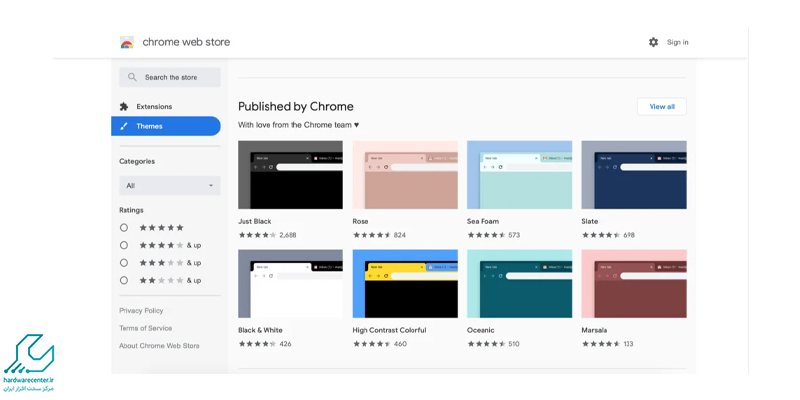Click the Published by Chrome heading
Screen dimensions: 800x400
(x=296, y=107)
